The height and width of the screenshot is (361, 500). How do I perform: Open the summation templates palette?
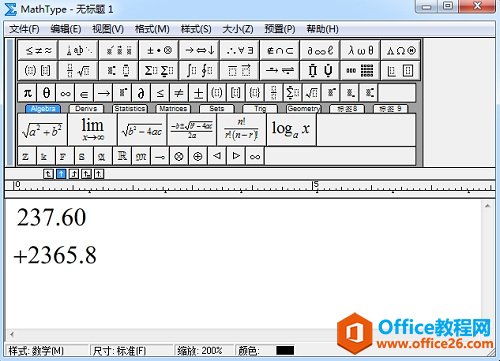[159, 70]
